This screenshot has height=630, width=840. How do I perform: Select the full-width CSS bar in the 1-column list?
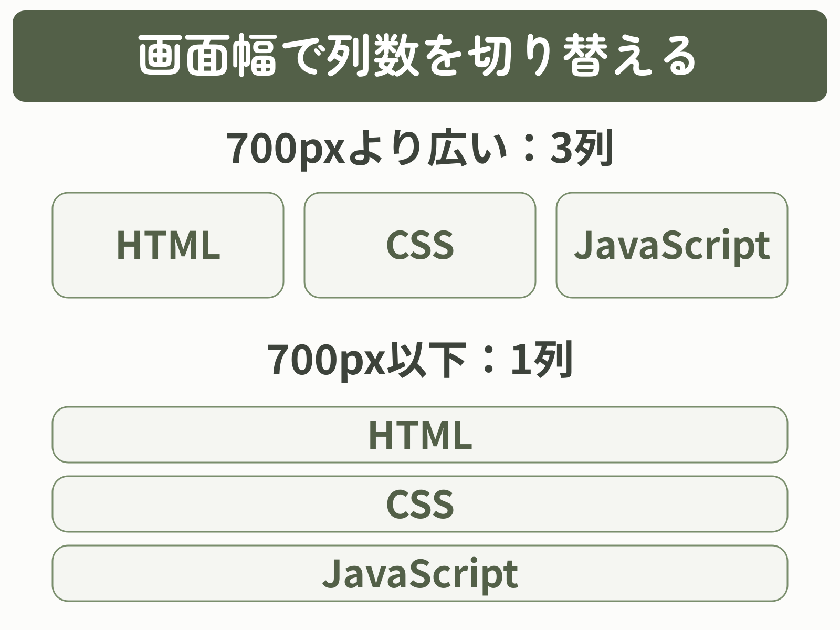tap(420, 504)
